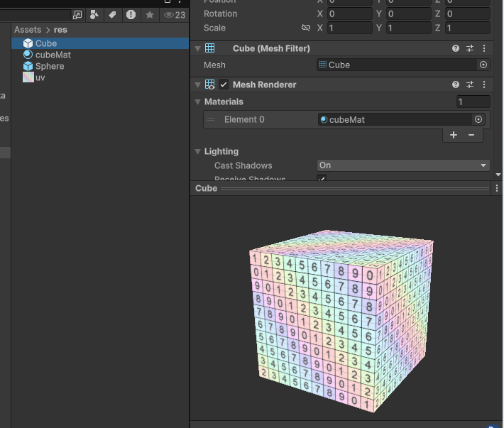This screenshot has width=504, height=428.
Task: Open Mesh Filter help reference
Action: (456, 48)
